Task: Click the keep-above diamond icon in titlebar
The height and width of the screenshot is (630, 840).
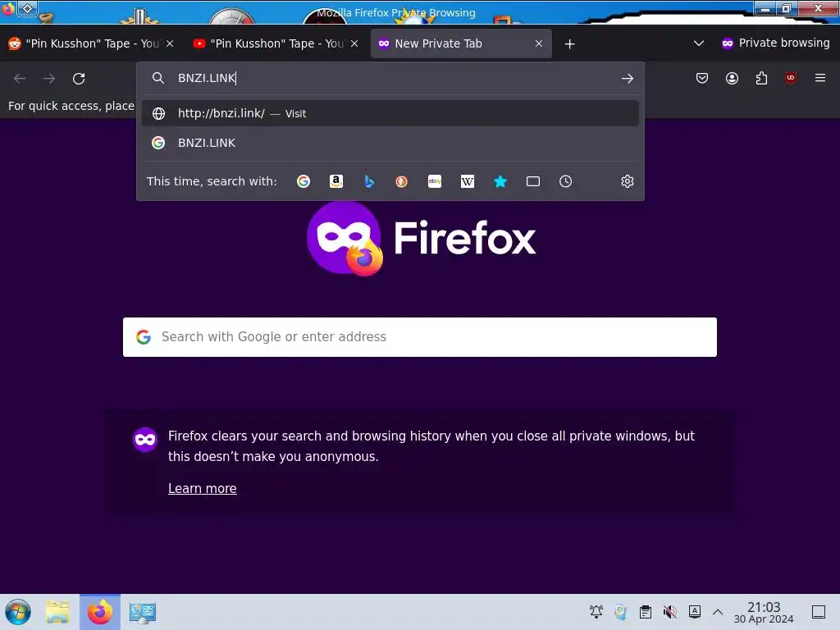Action: click(27, 8)
